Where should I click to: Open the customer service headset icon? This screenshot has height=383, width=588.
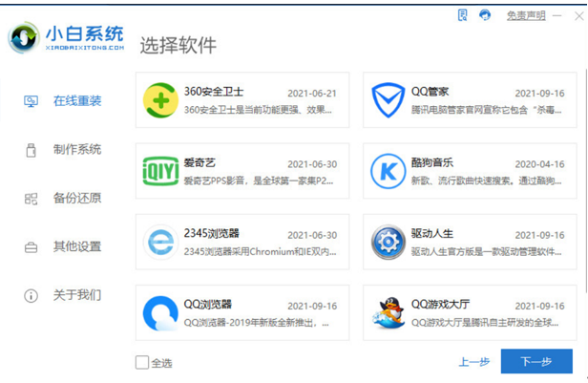(x=485, y=15)
